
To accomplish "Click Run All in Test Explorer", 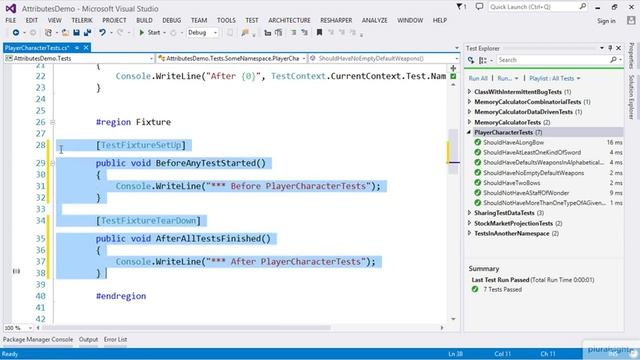I will (x=478, y=78).
